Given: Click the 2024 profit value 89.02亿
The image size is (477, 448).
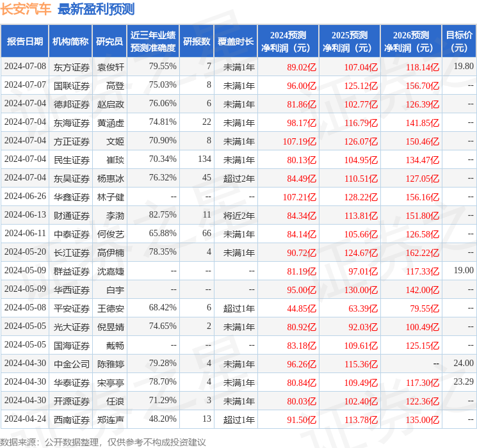Looking at the screenshot, I should [302, 67].
